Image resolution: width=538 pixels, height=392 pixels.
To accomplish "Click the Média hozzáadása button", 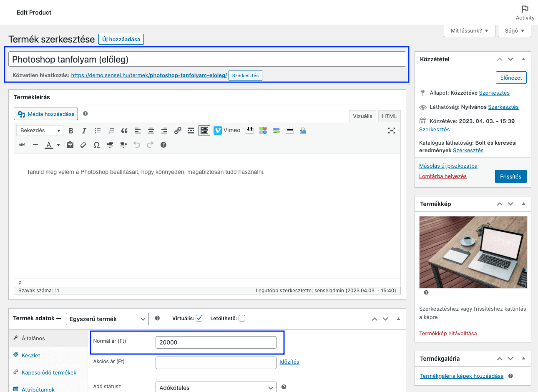I will pos(46,114).
